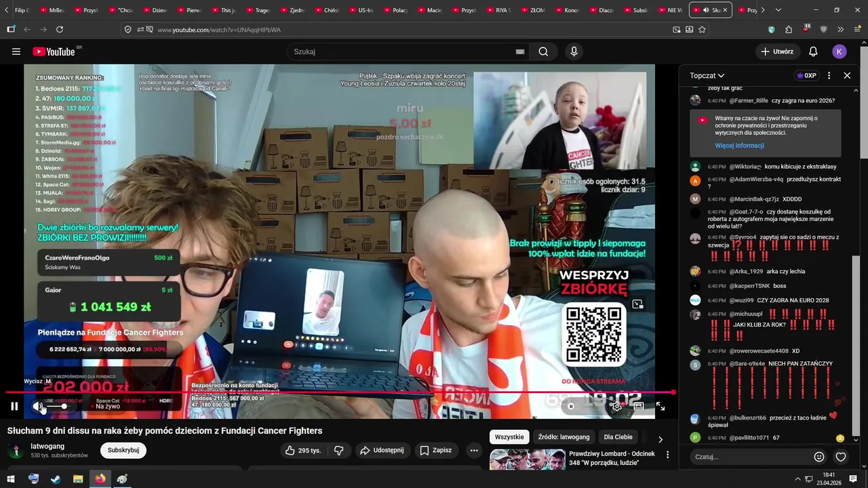Viewport: 868px width, 488px height.
Task: Open the sidebar icon left of the back arrow
Action: (x=11, y=29)
